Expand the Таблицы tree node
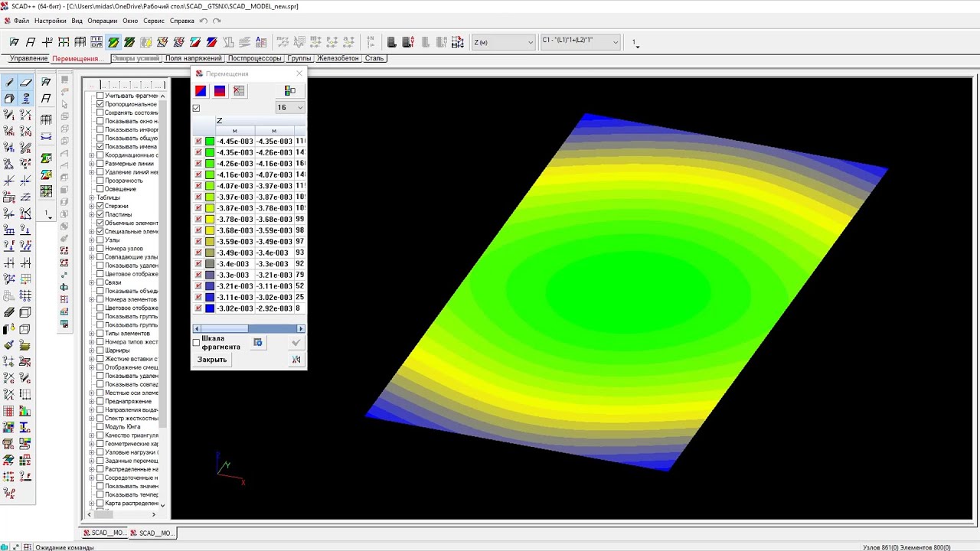This screenshot has width=980, height=551. point(91,197)
